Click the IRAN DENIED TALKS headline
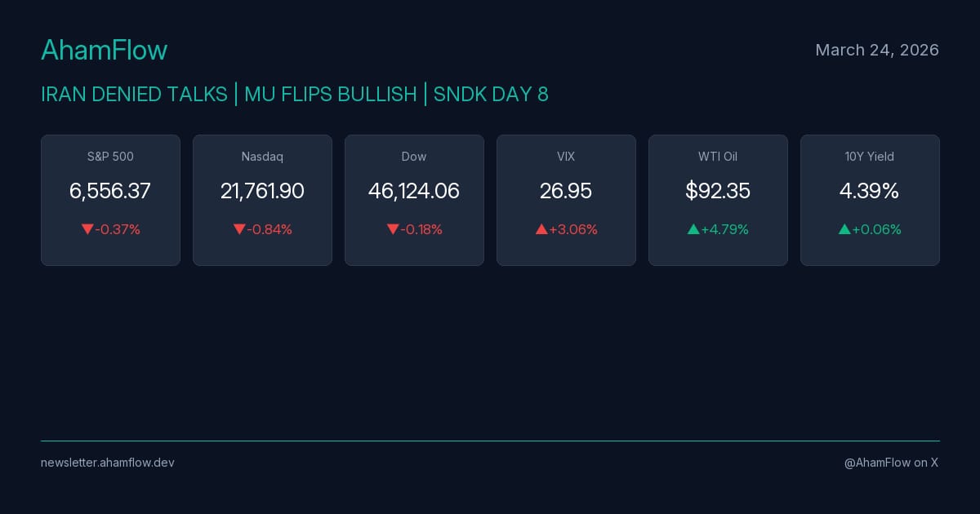Screen dimensions: 980x514 click(134, 95)
